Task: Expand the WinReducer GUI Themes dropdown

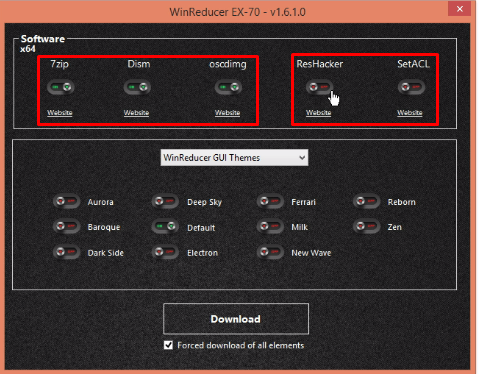Action: (x=234, y=158)
